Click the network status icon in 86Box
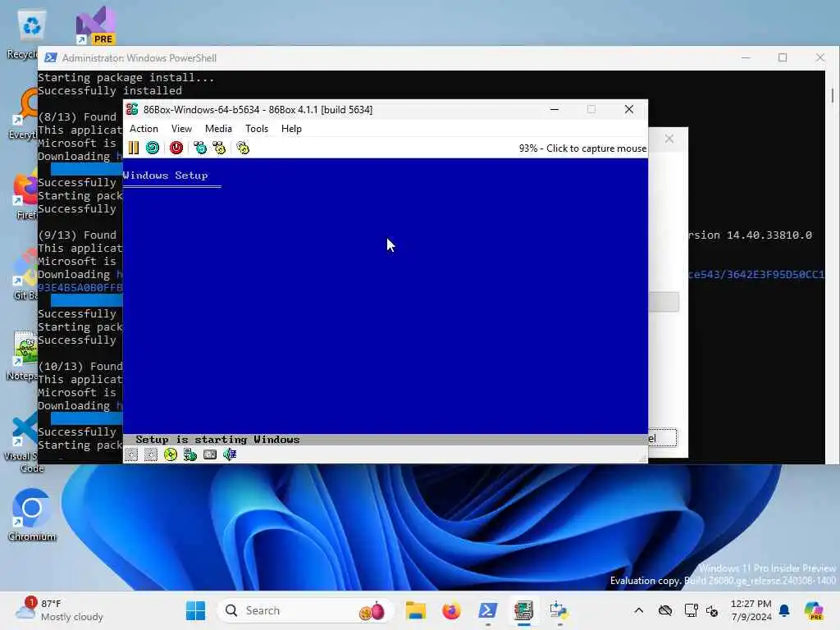The height and width of the screenshot is (630, 840). [190, 454]
